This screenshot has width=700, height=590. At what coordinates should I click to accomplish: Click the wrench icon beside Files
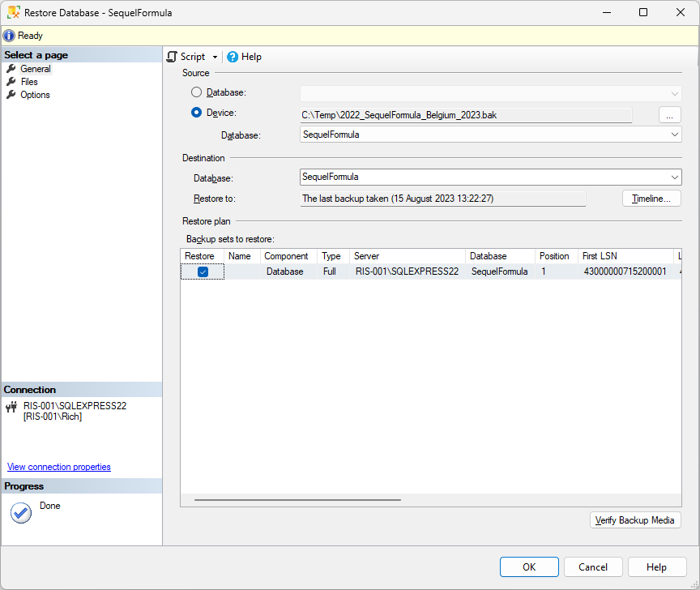tap(11, 82)
